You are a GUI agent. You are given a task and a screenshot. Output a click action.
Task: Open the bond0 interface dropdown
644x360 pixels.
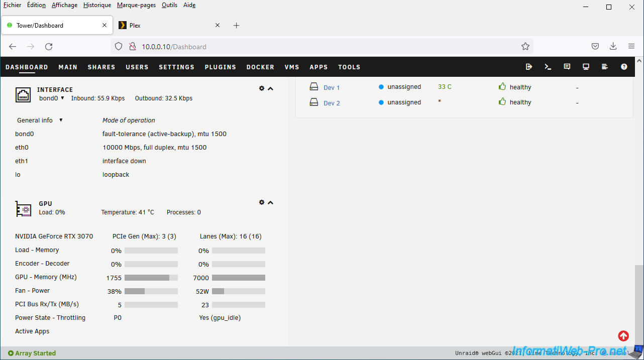pos(52,98)
